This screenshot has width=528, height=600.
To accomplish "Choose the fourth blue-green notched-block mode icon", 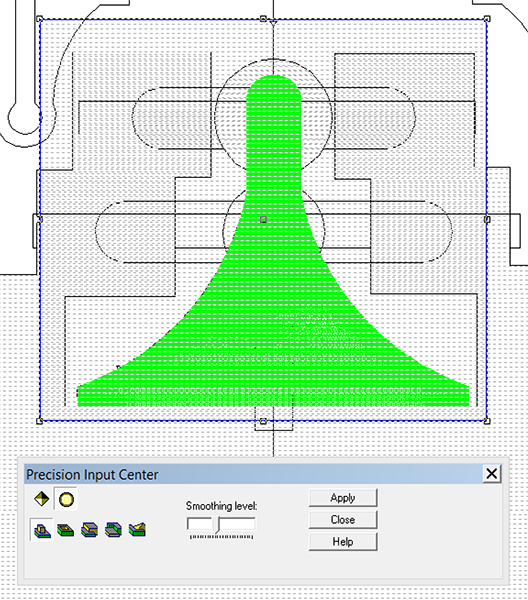I will tap(113, 530).
